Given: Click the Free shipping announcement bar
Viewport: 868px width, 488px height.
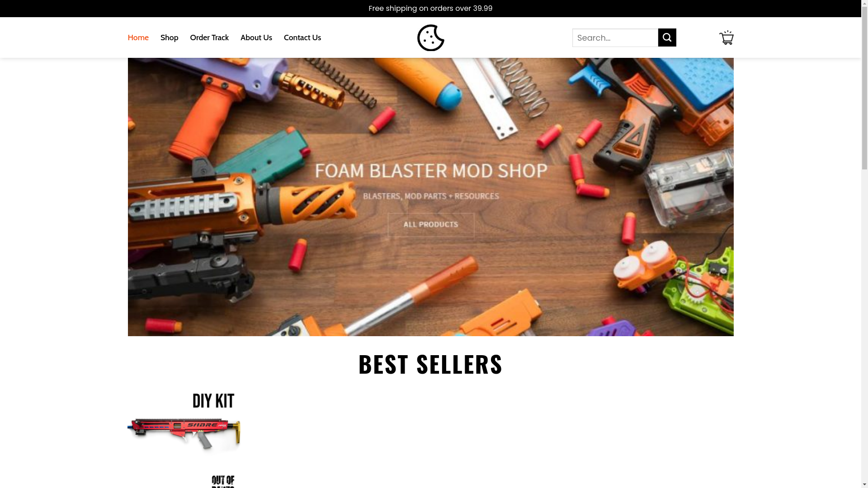Looking at the screenshot, I should coord(430,9).
